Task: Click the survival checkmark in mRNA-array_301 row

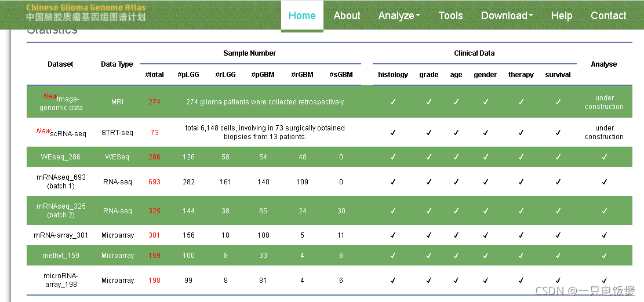Action: [x=558, y=235]
